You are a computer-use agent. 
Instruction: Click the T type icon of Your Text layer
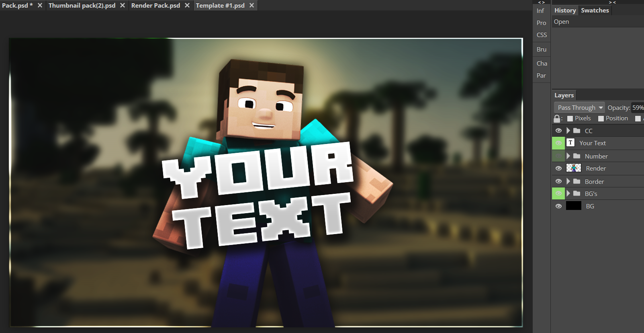coord(570,143)
